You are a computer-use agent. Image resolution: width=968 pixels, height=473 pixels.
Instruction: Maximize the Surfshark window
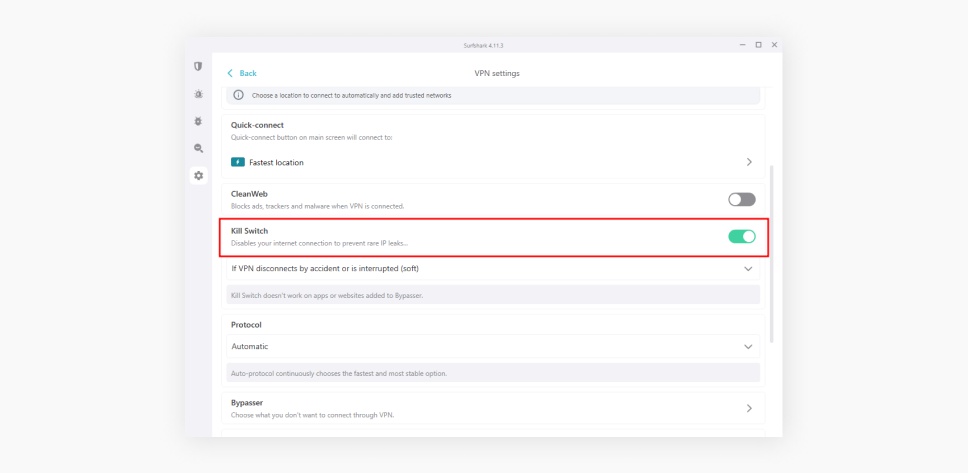click(758, 44)
